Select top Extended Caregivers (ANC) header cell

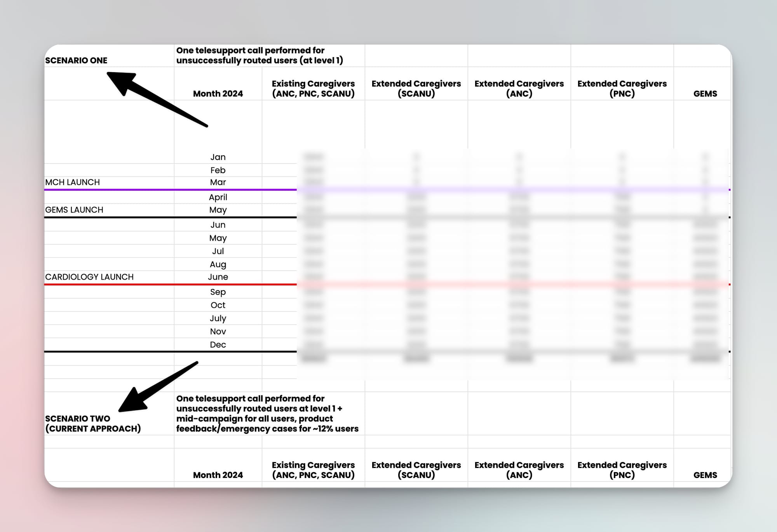click(519, 89)
